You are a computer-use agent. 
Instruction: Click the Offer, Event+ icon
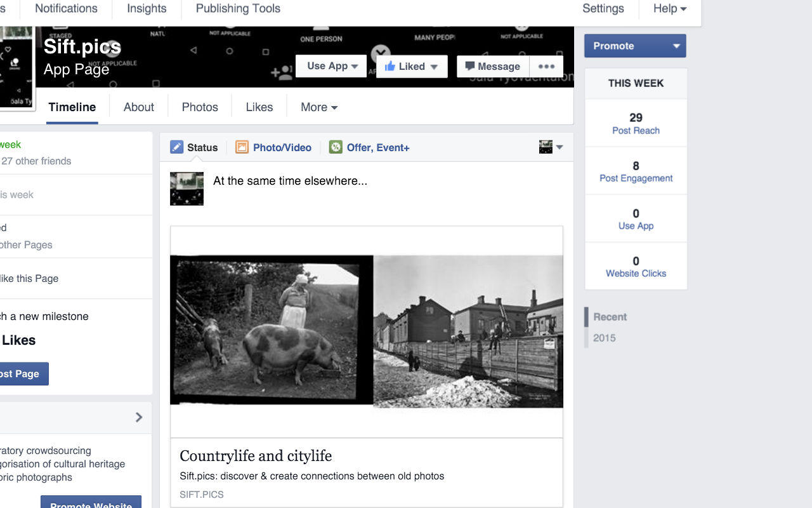(336, 147)
